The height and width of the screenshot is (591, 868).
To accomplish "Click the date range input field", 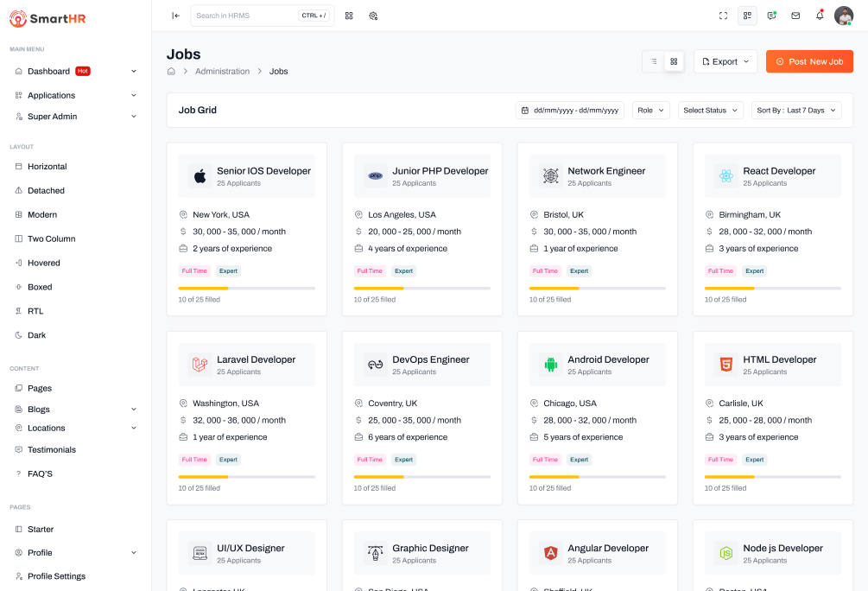I will coord(570,111).
